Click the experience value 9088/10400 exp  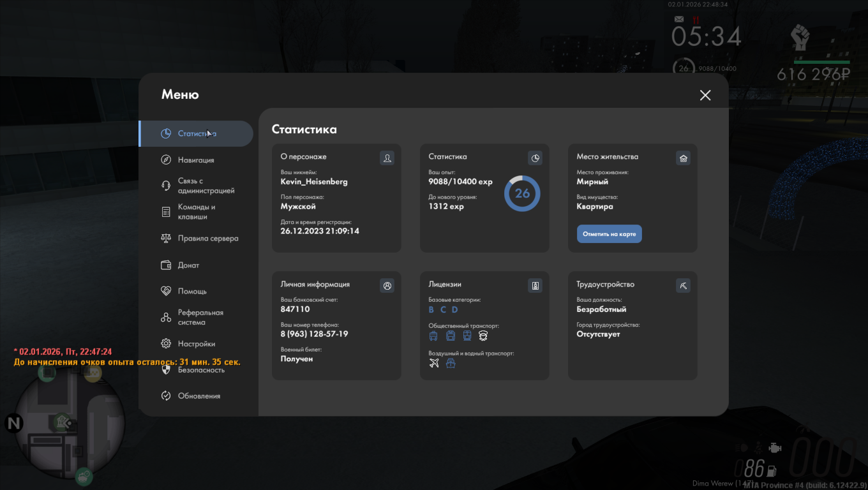461,182
